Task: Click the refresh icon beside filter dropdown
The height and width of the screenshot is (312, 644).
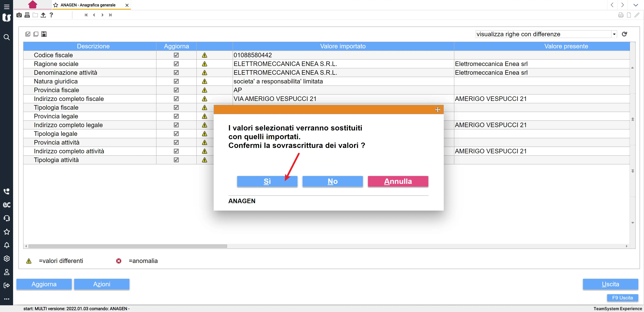Action: (x=624, y=34)
